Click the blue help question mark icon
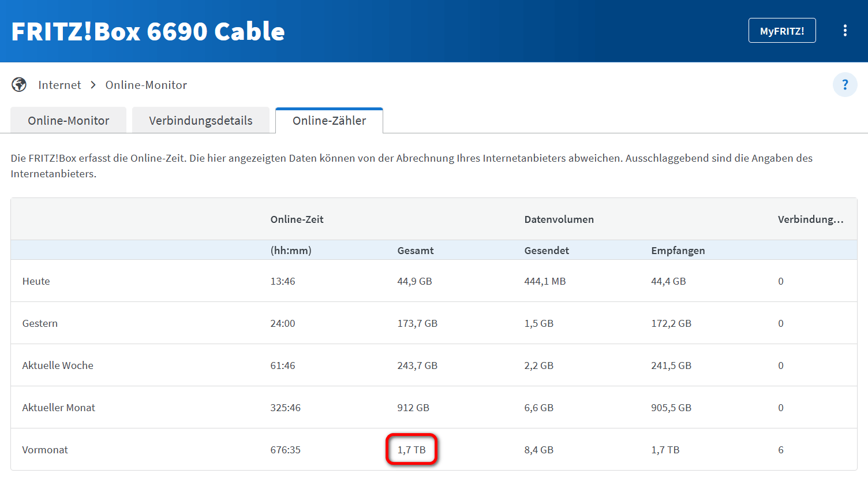Viewport: 868px width, 481px height. [845, 85]
